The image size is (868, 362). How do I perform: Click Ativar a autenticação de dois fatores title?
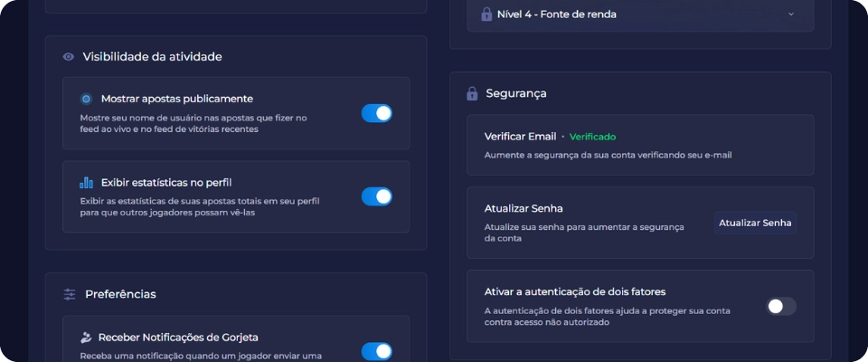[x=575, y=291]
